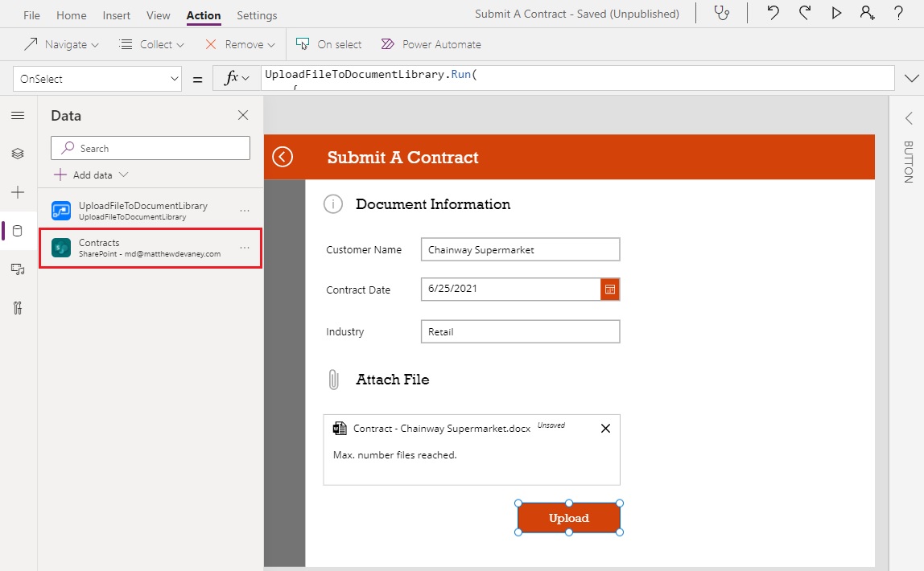This screenshot has height=571, width=924.
Task: Click the Redo icon
Action: tap(804, 13)
